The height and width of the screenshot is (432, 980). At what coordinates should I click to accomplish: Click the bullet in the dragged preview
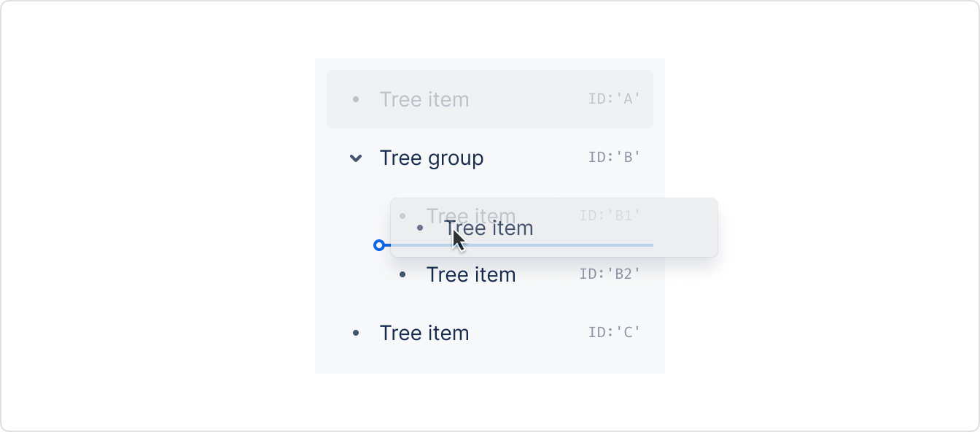click(420, 228)
